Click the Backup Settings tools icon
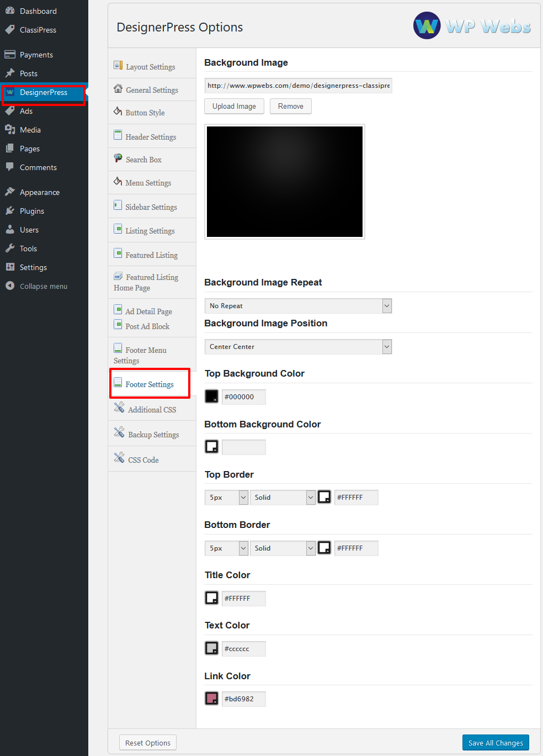Screen dimensions: 543x756 [119, 432]
